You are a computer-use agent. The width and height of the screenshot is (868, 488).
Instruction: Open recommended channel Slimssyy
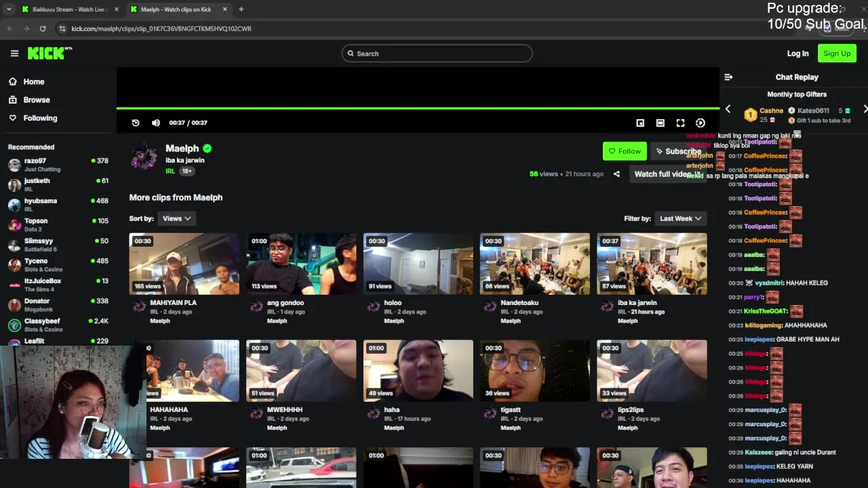(x=58, y=245)
